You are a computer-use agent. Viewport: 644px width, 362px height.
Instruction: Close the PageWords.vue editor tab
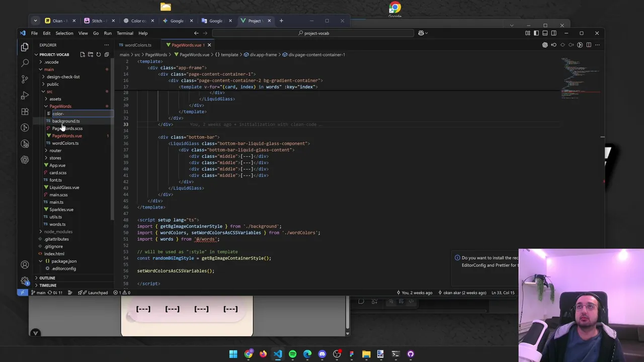point(209,45)
